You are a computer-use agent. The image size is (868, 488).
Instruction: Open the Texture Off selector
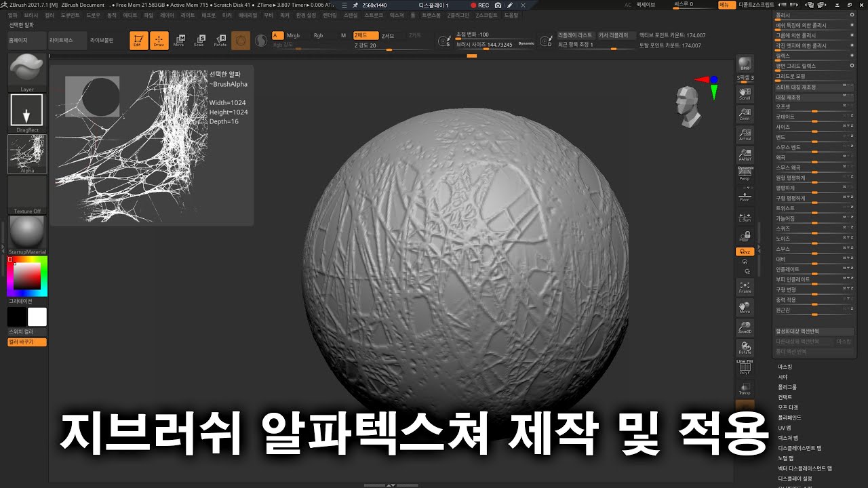pos(27,195)
